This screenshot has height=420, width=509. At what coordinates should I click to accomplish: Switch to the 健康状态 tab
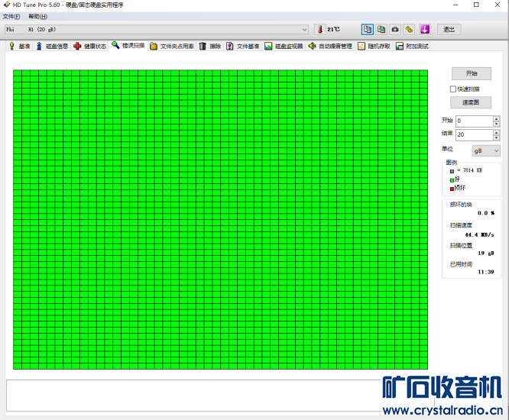pyautogui.click(x=90, y=46)
